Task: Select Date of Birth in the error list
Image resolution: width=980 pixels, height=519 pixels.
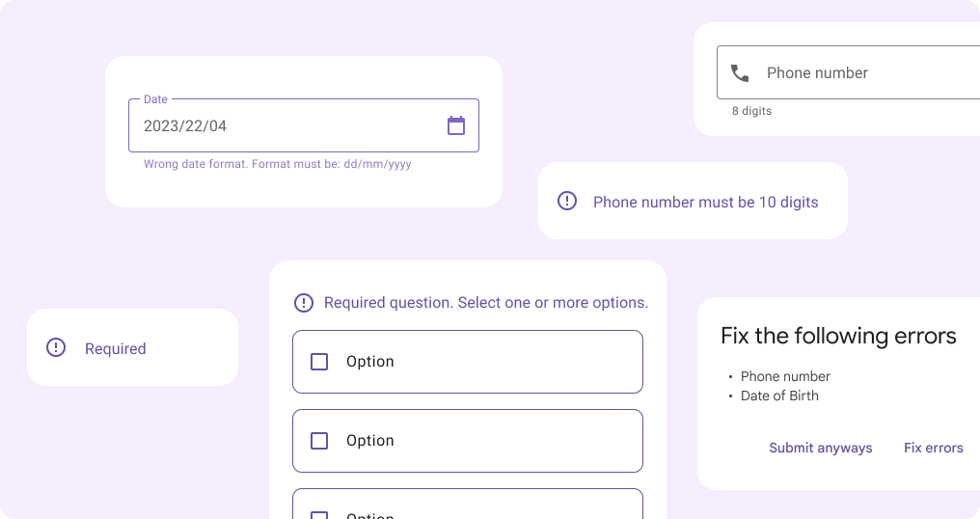Action: [779, 396]
